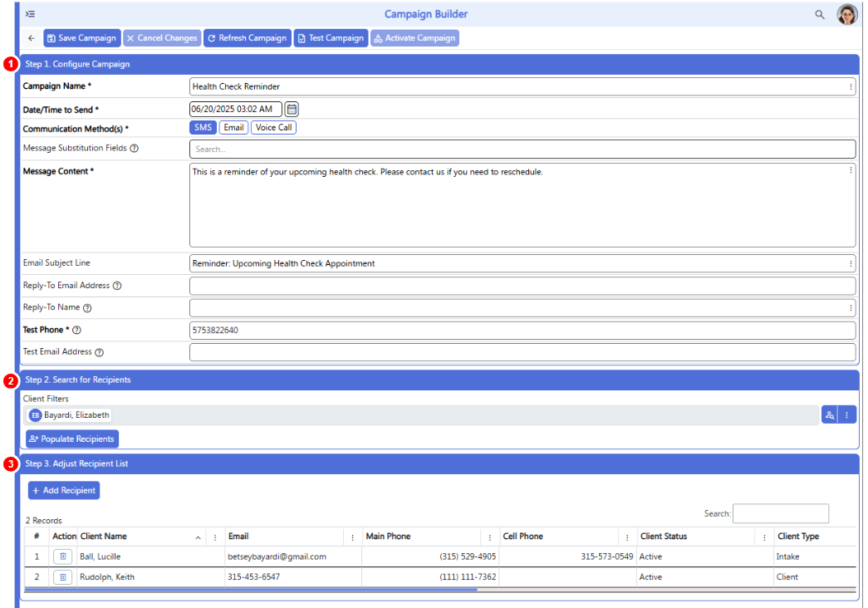Open Campaign Name field options menu
The width and height of the screenshot is (868, 608).
pos(851,86)
